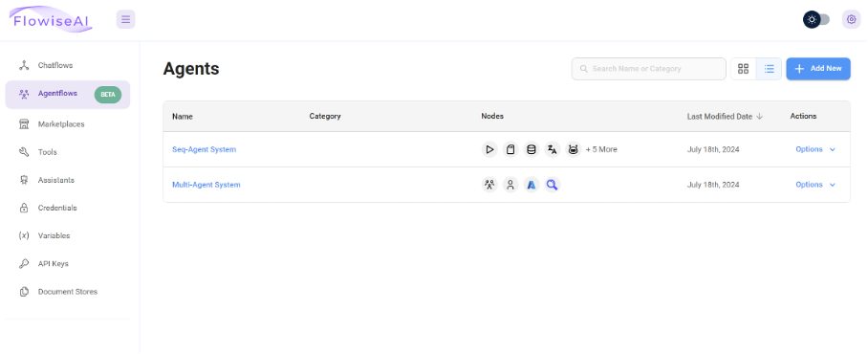Click the date in Seq-Agent System row
The height and width of the screenshot is (354, 868).
[713, 149]
